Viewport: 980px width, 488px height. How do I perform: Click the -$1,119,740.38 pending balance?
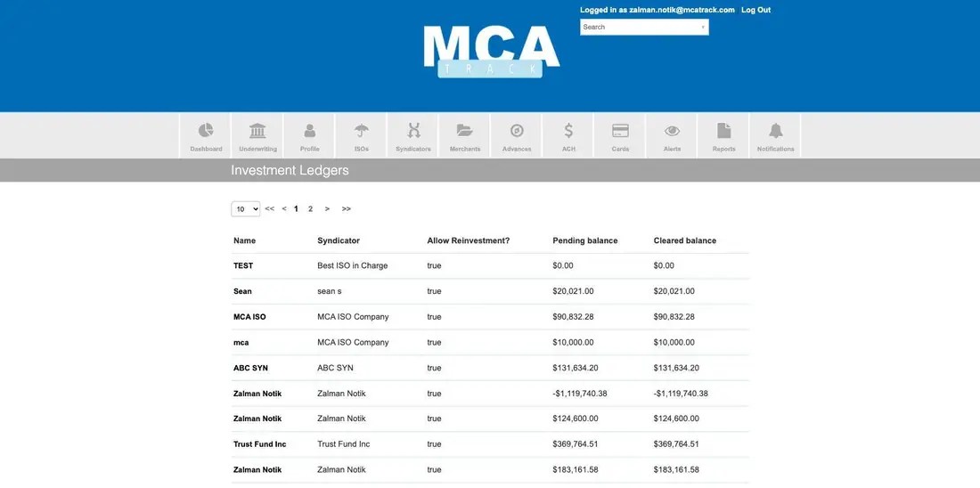[580, 394]
